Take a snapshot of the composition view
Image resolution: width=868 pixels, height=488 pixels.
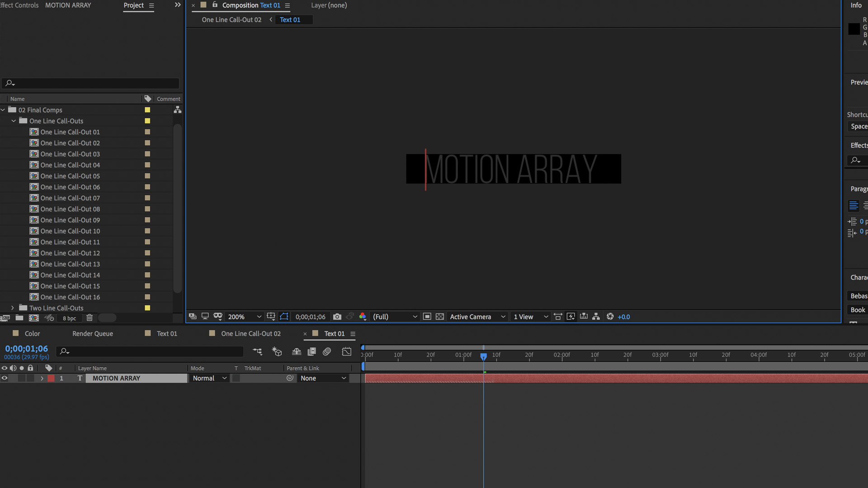point(337,317)
